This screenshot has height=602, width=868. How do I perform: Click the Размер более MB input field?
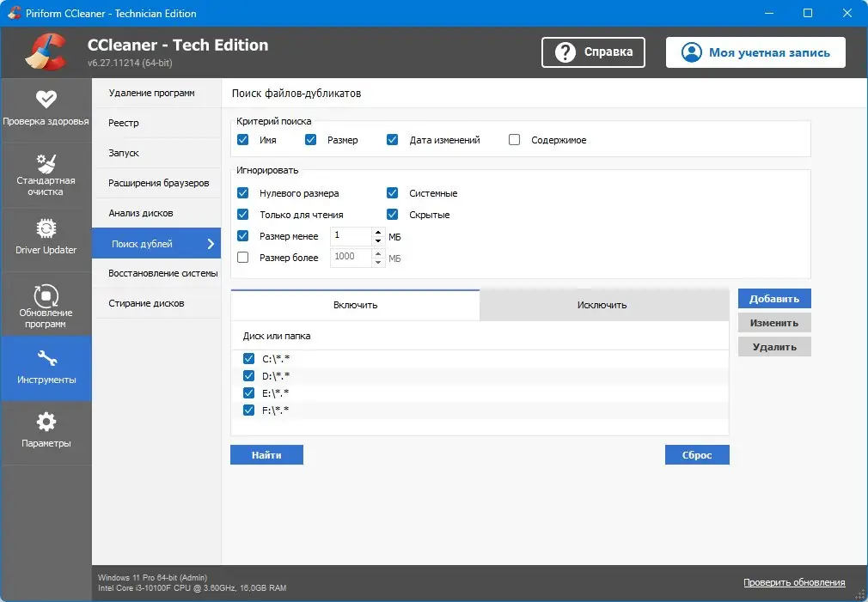click(351, 258)
